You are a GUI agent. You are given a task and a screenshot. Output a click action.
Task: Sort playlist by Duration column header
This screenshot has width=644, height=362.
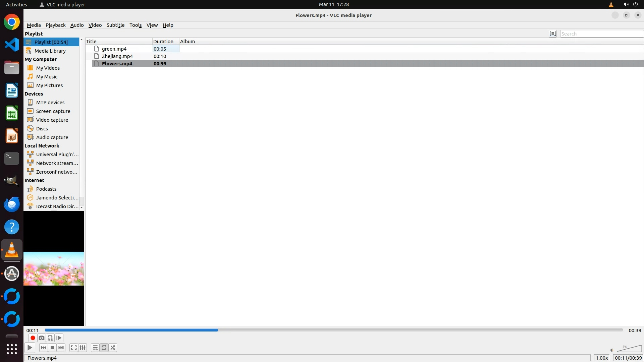(x=163, y=42)
